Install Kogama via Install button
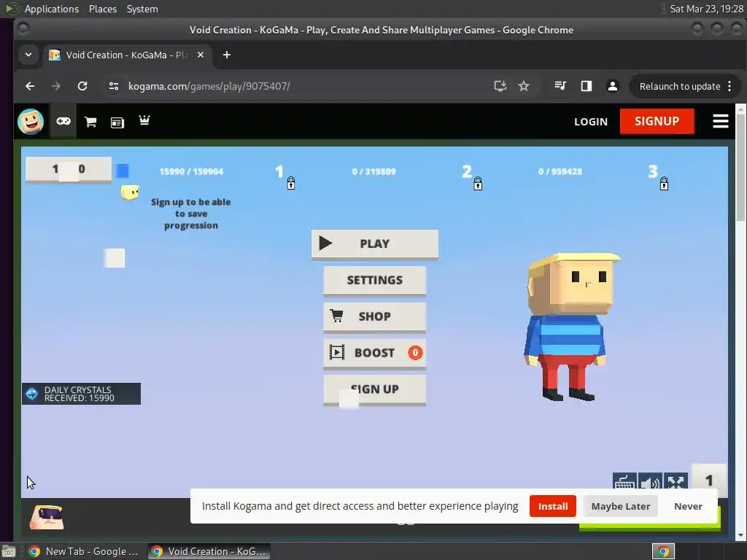Image resolution: width=747 pixels, height=560 pixels. point(553,506)
